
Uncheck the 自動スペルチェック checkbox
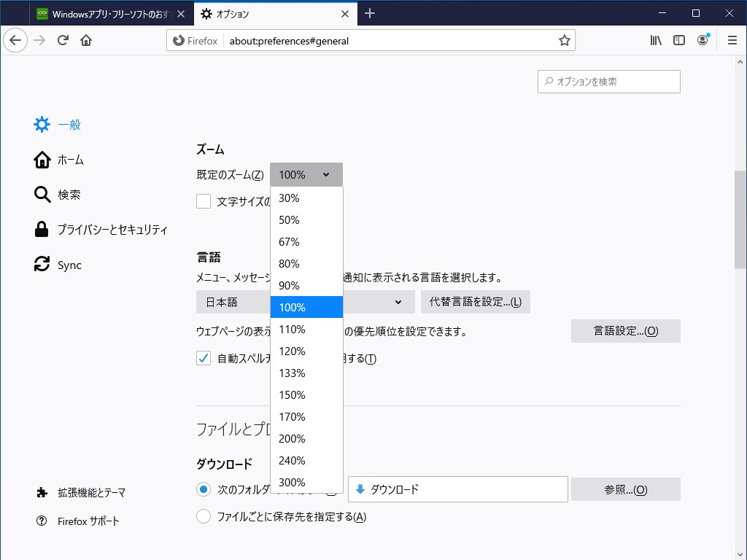(204, 358)
